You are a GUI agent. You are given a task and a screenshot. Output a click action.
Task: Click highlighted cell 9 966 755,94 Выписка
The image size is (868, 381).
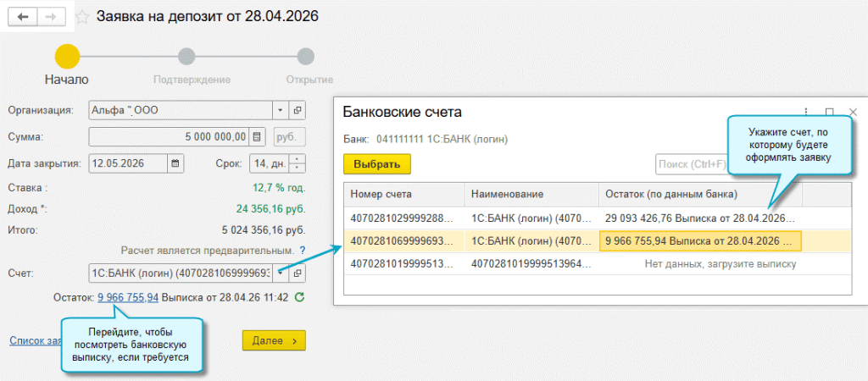701,240
